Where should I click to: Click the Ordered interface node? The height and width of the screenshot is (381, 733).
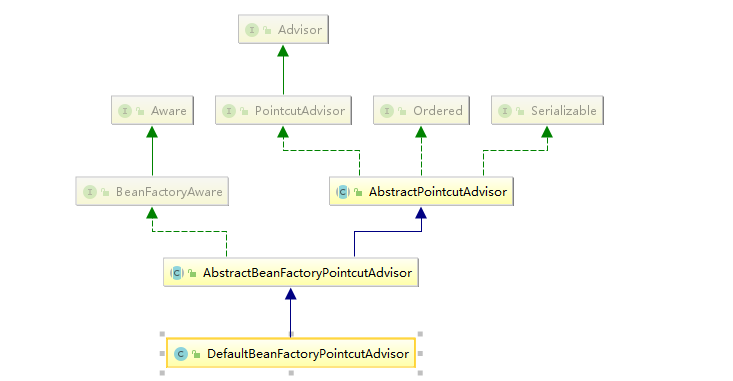tap(421, 110)
